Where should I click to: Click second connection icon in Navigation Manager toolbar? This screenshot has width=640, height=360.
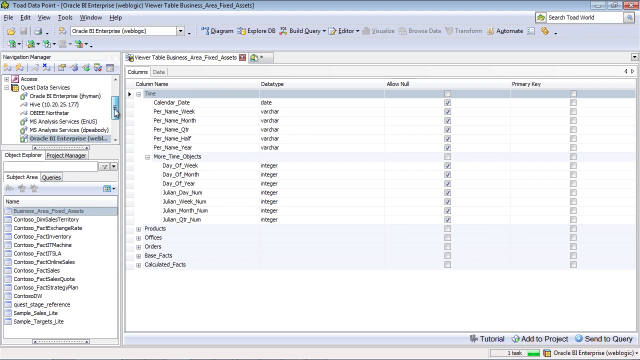[20, 68]
